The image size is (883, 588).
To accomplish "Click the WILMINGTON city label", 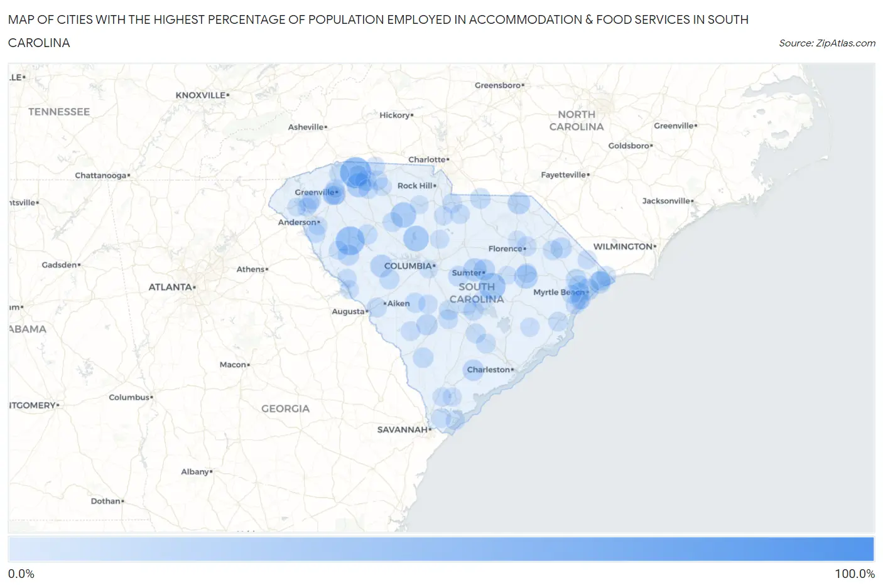I will 625,247.
